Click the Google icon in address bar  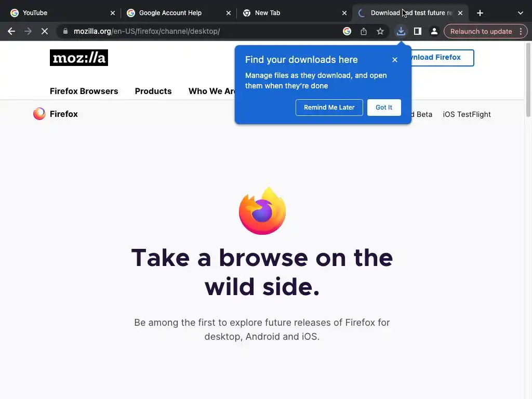pos(347,31)
